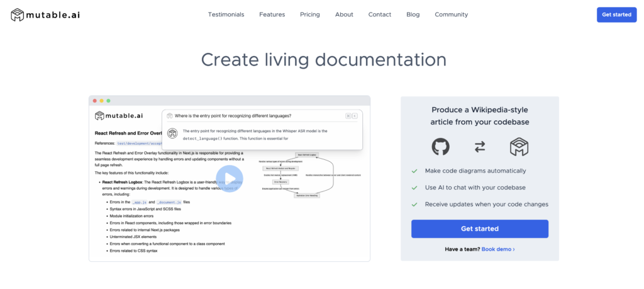This screenshot has height=289, width=644.
Task: Click the search box asking about recognizing languages
Action: [262, 116]
